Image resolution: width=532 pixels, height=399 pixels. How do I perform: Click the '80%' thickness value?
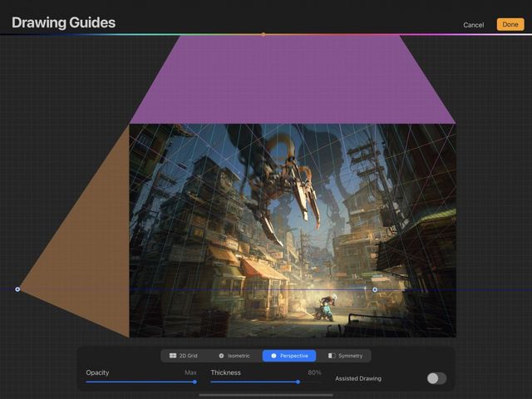(x=314, y=372)
